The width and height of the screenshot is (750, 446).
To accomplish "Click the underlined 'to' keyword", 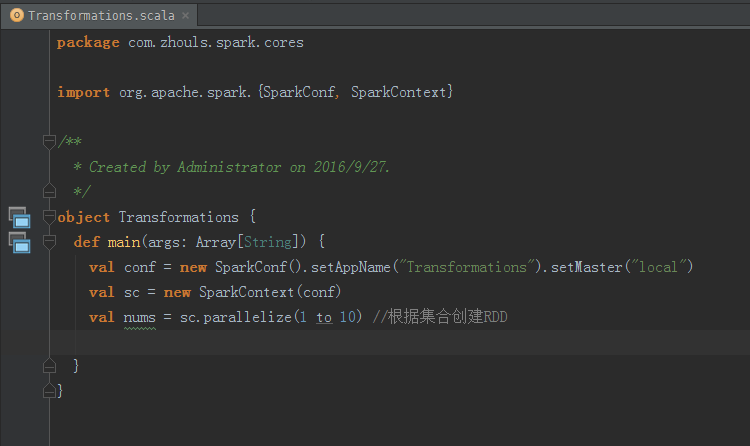I will [x=324, y=317].
